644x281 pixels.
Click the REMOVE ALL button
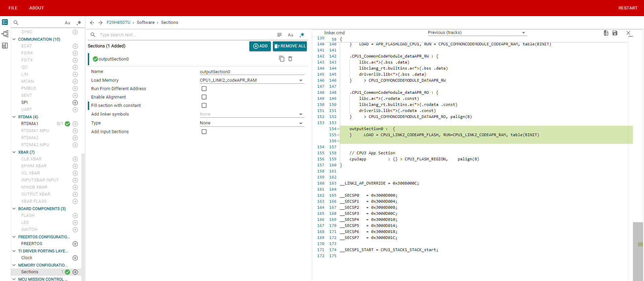[290, 46]
